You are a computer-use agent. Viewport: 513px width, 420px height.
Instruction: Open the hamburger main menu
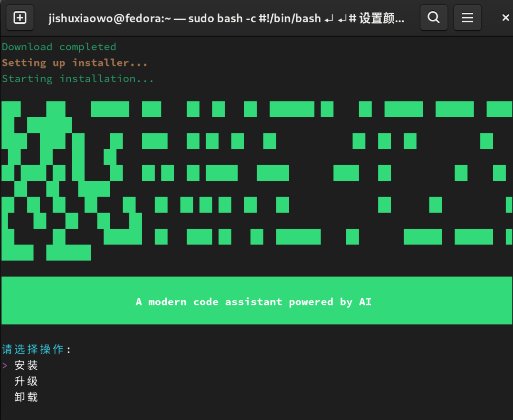[x=467, y=18]
